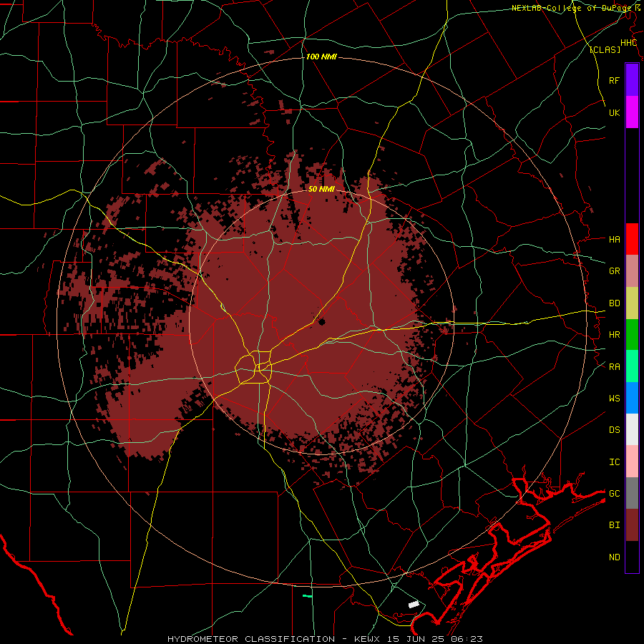The image size is (644, 644).
Task: Click the gray GC legend color swatch
Action: pos(632,493)
